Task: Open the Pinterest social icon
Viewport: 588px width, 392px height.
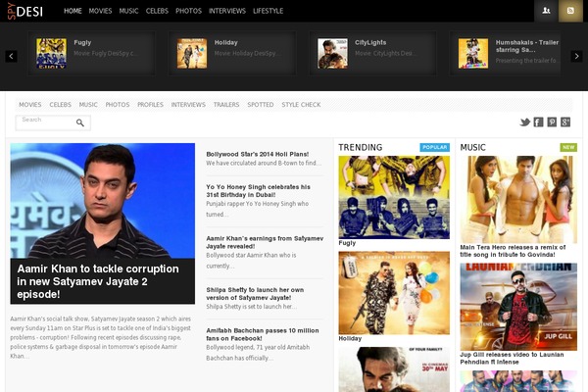Action: click(x=552, y=122)
